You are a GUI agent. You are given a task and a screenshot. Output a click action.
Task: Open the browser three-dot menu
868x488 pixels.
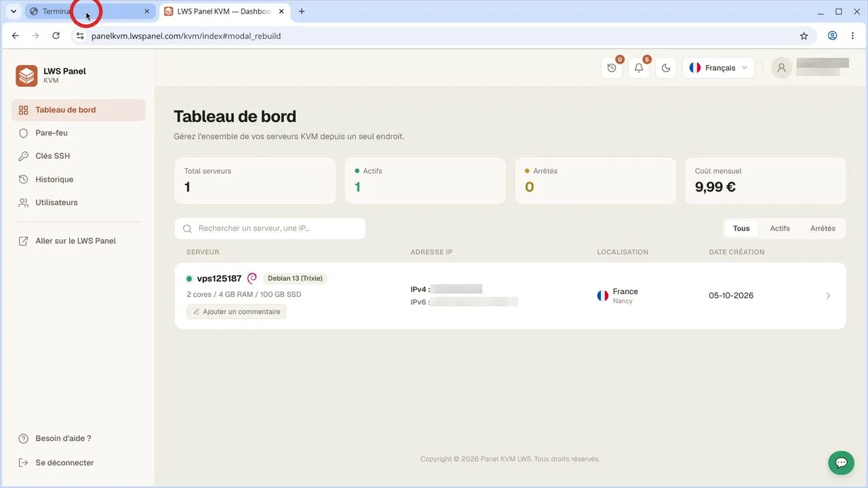click(x=852, y=36)
